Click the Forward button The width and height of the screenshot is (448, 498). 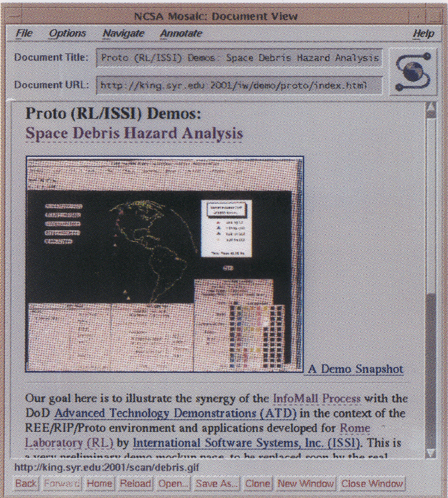[x=62, y=483]
